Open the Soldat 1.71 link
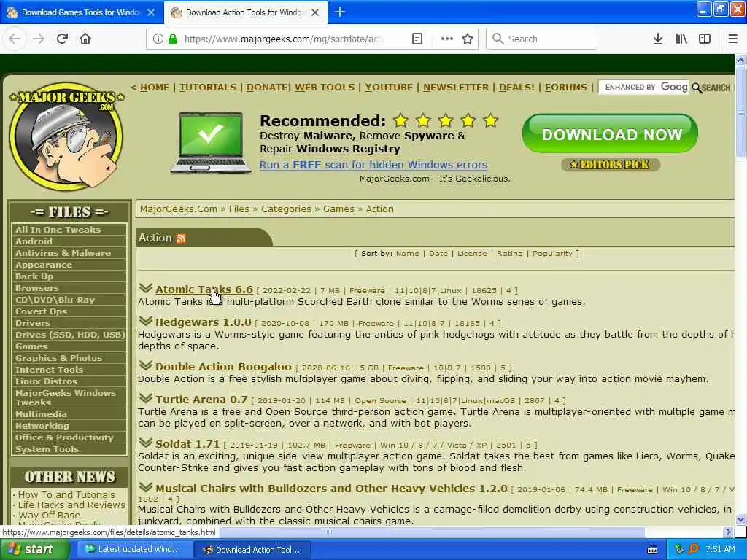The image size is (747, 560). (x=187, y=444)
